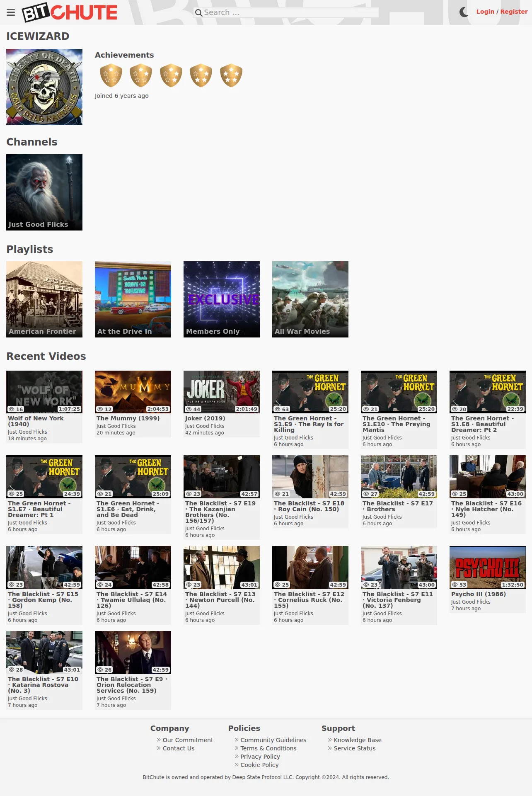Screen dimensions: 532x796
Task: Open Blacklist S7 E14 Twamie Ullulaq title
Action: (132, 600)
